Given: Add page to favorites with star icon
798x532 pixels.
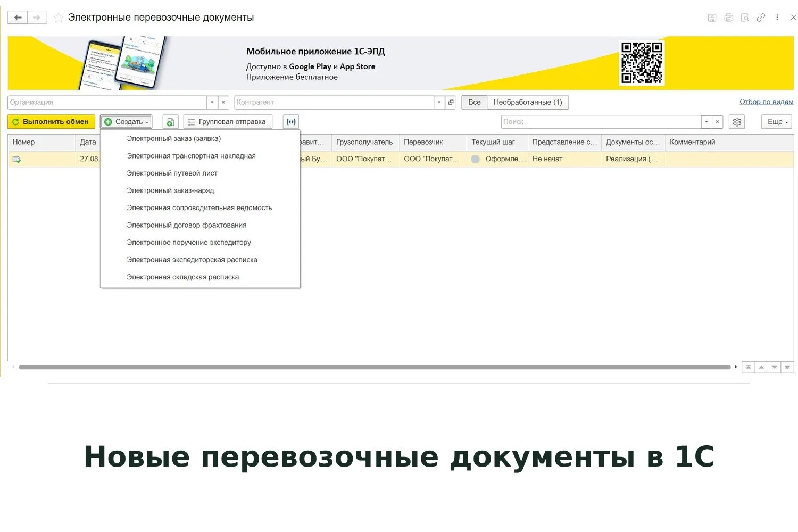Looking at the screenshot, I should click(x=59, y=18).
